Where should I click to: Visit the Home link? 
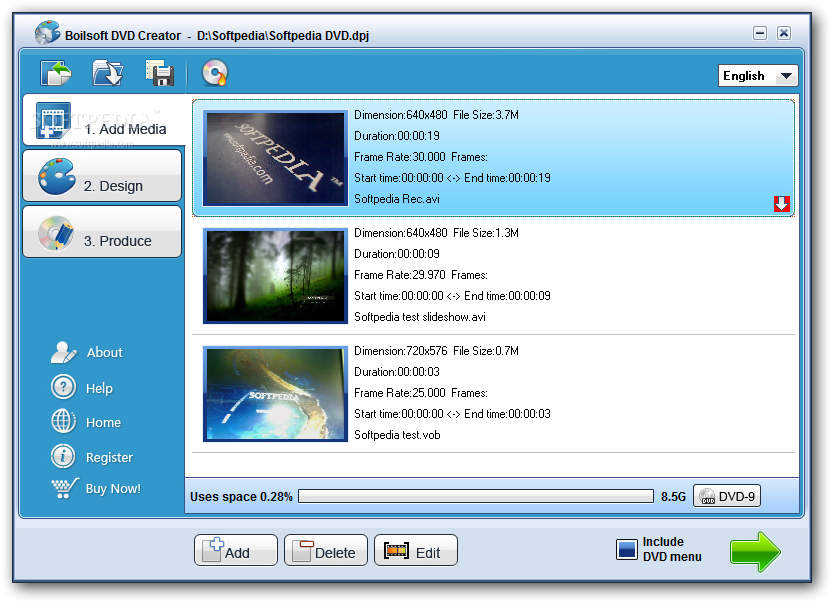pyautogui.click(x=103, y=423)
